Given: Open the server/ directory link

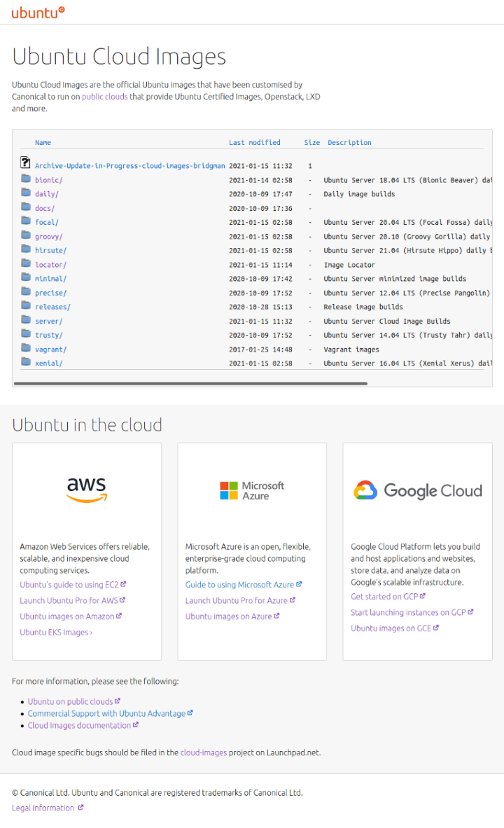Looking at the screenshot, I should (48, 322).
